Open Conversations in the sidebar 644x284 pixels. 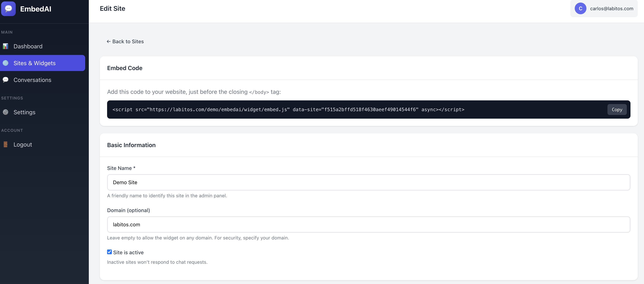tap(32, 80)
